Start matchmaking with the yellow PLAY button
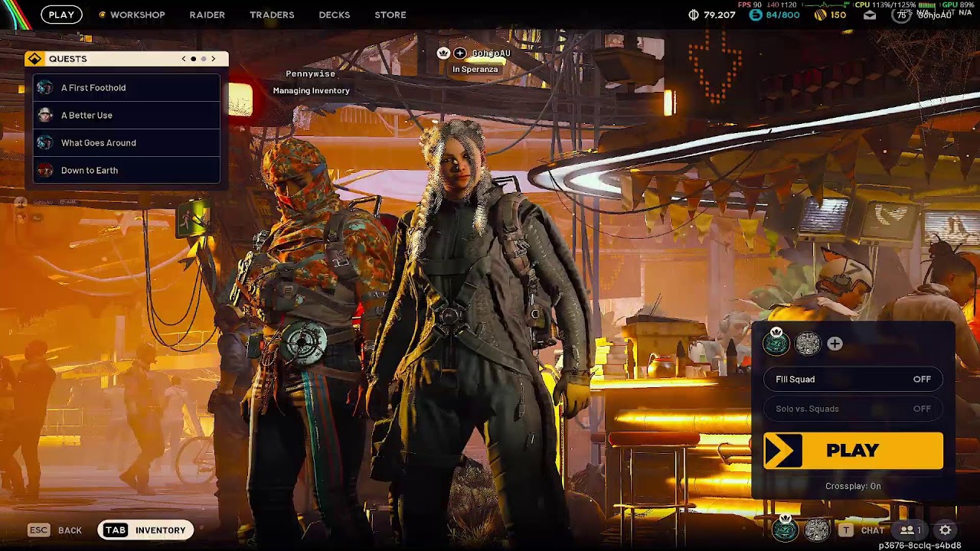The height and width of the screenshot is (551, 980). [x=853, y=451]
